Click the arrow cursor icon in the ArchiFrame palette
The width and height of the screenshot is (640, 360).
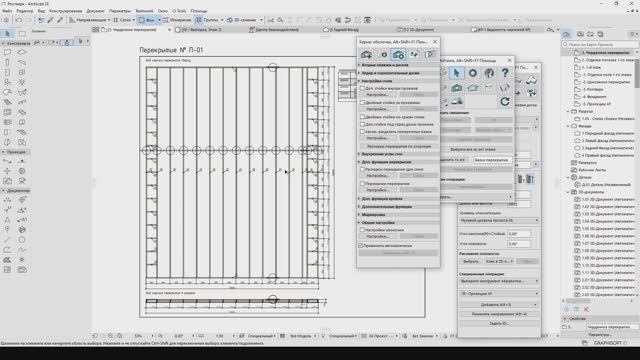[456, 73]
